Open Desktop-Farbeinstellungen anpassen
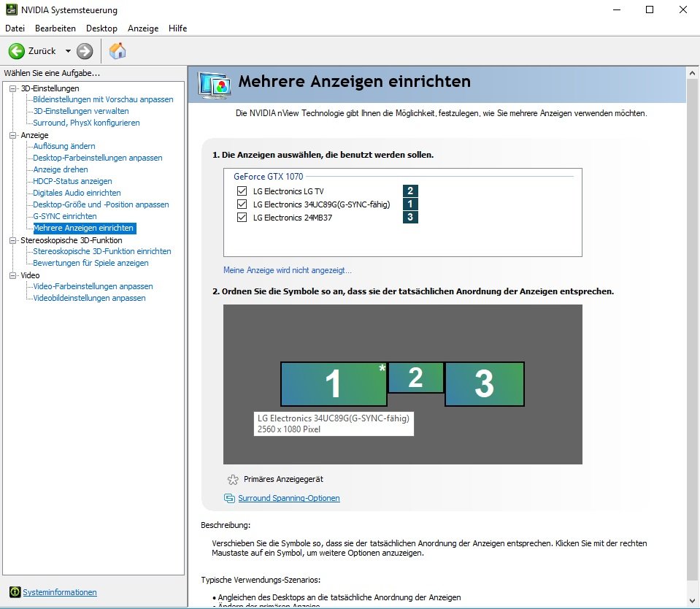This screenshot has height=609, width=700. pyautogui.click(x=98, y=158)
